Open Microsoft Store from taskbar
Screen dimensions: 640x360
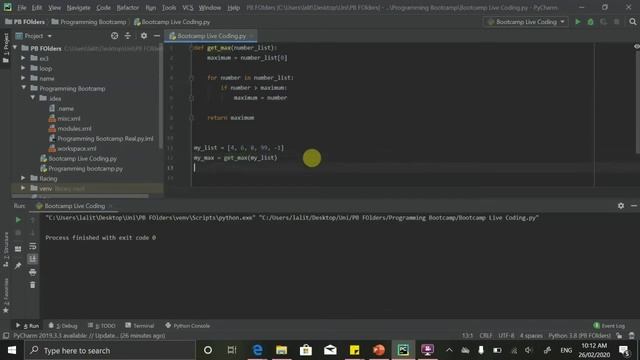[x=306, y=350]
